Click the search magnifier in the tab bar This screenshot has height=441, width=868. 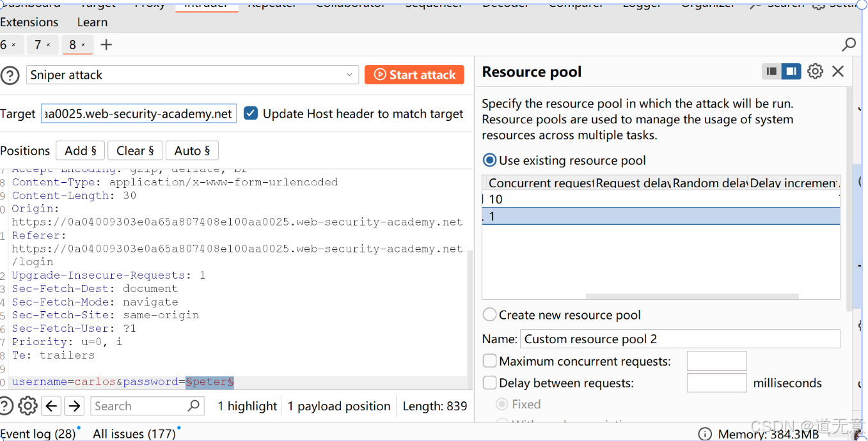click(x=849, y=45)
